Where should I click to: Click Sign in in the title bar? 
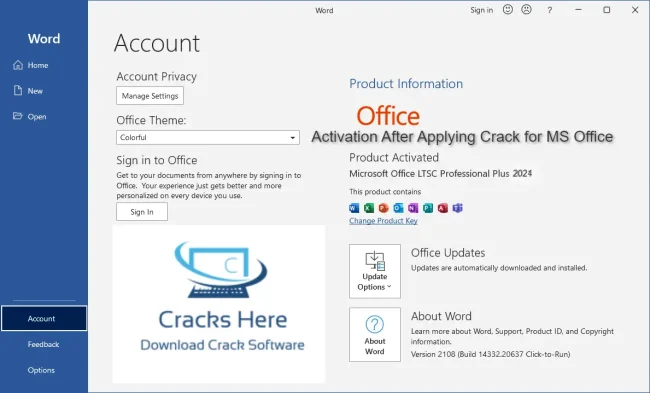tap(482, 10)
